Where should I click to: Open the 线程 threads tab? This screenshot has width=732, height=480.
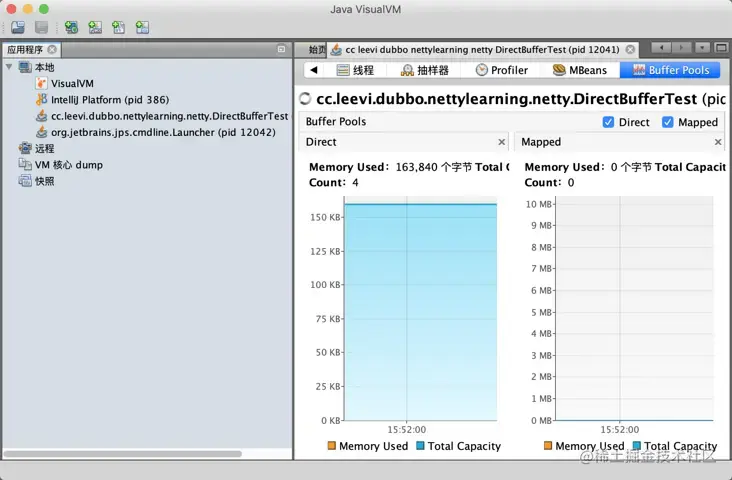tap(355, 70)
